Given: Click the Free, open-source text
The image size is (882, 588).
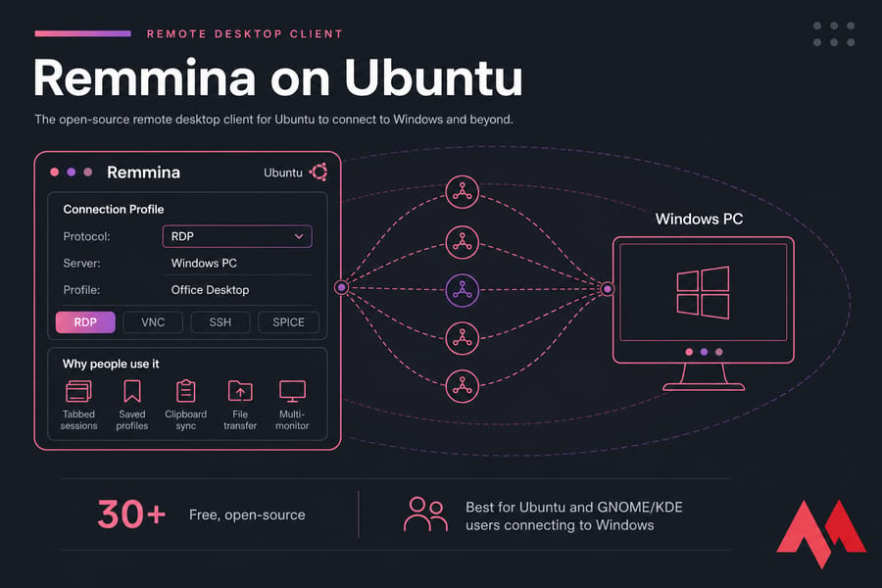Looking at the screenshot, I should tap(248, 514).
